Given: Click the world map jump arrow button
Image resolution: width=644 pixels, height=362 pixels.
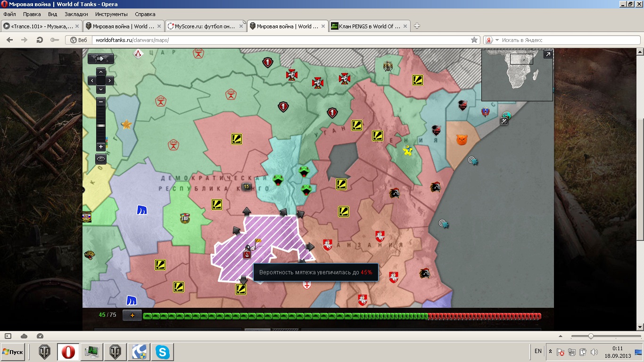Looking at the screenshot, I should coord(101,58).
